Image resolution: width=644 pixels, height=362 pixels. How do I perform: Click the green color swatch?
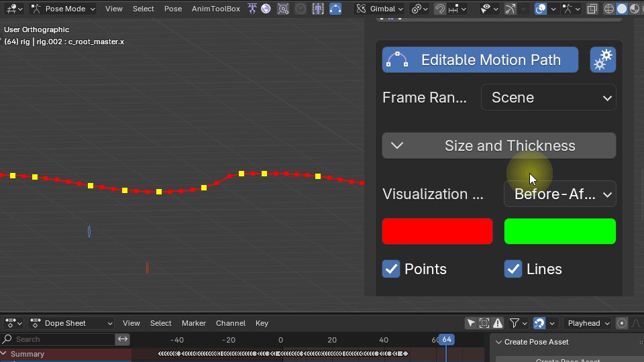point(559,231)
